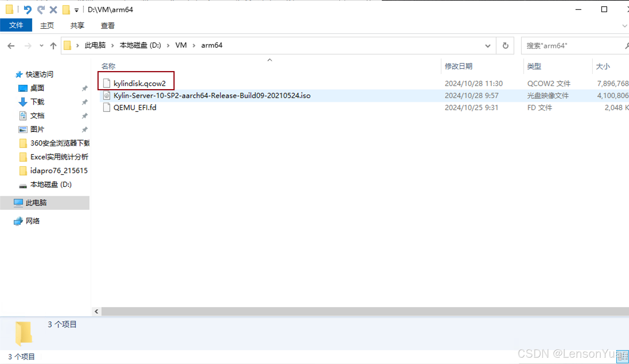Open idapro76_215615 folder in navigation pane

[x=59, y=171]
